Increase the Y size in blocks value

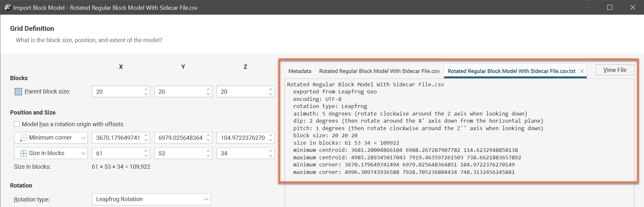(x=208, y=151)
